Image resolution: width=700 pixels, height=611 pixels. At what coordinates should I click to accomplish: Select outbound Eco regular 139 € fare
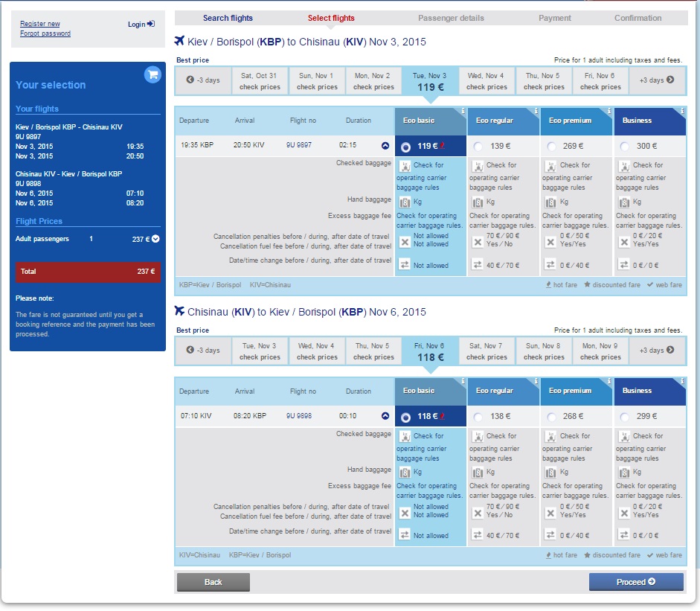pos(478,147)
